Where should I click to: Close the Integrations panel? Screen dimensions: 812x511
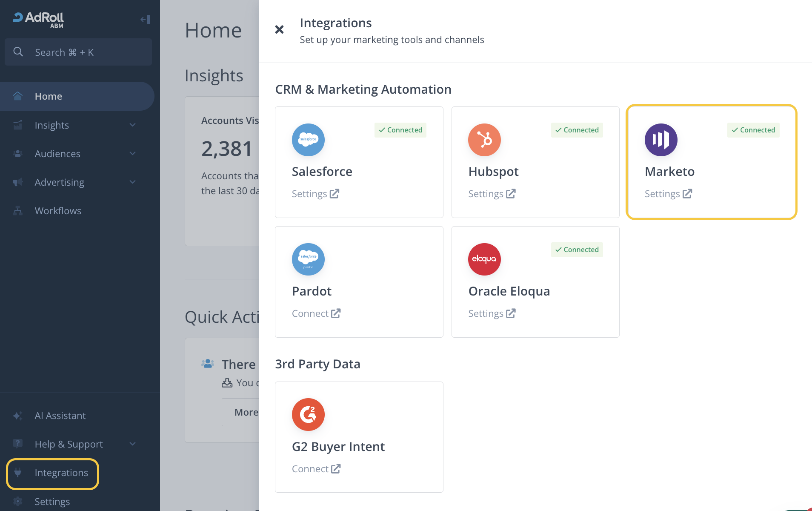(x=279, y=29)
